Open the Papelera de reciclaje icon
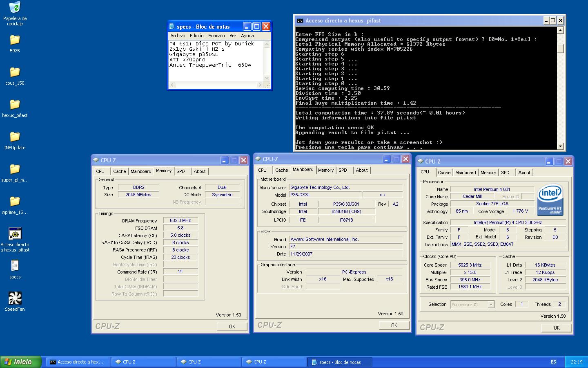This screenshot has height=368, width=588. 15,7
